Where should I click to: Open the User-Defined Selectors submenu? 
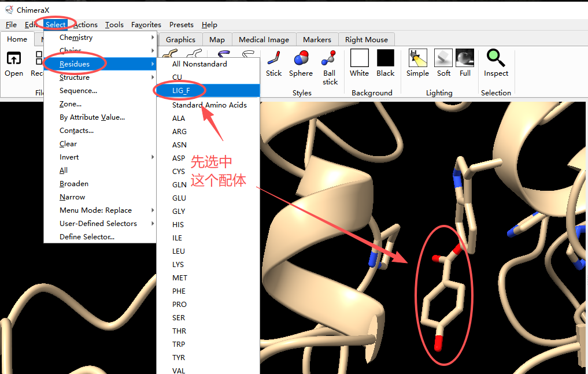tap(99, 224)
